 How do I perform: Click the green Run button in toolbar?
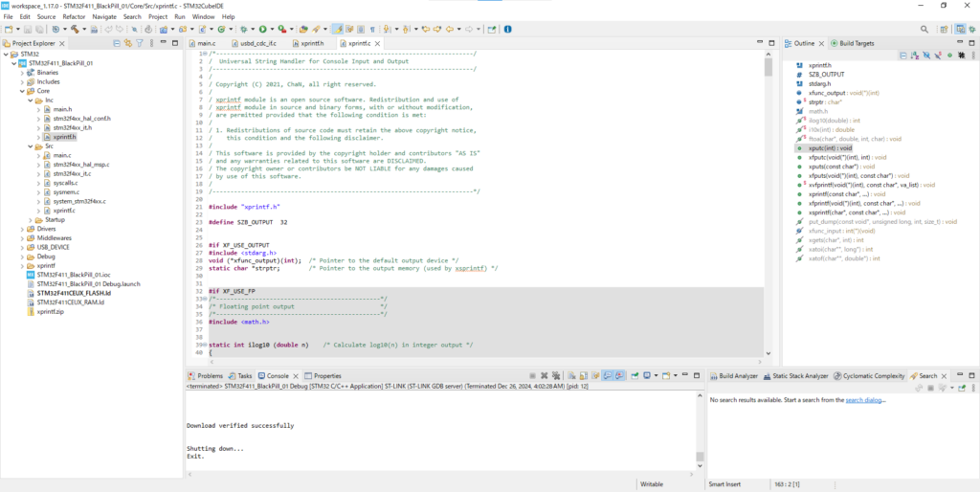(x=263, y=29)
